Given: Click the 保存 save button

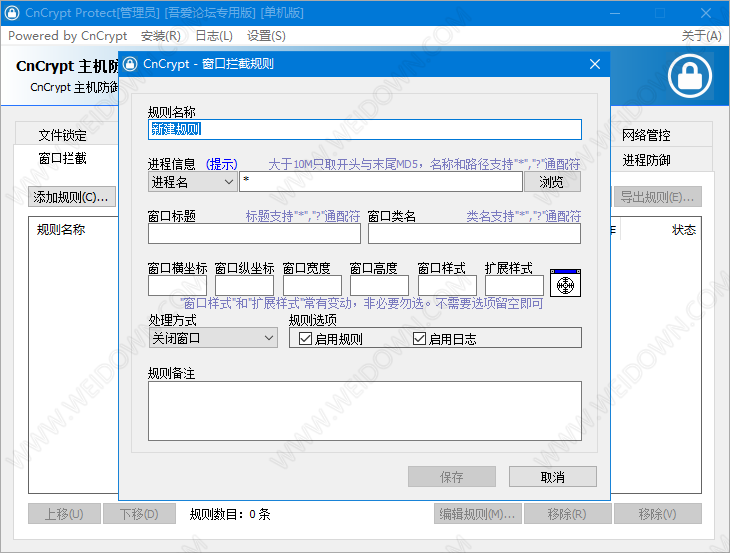Looking at the screenshot, I should [452, 477].
